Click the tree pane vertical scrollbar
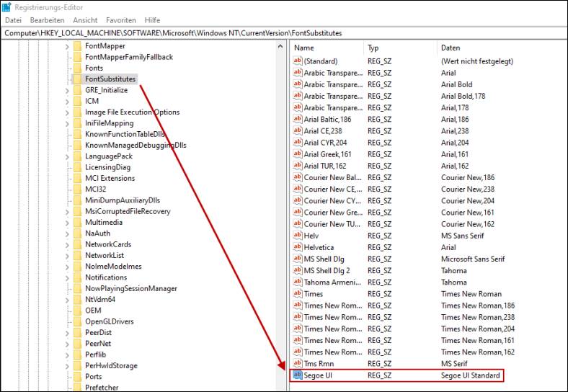Screen dimensions: 568x392 [x=281, y=216]
